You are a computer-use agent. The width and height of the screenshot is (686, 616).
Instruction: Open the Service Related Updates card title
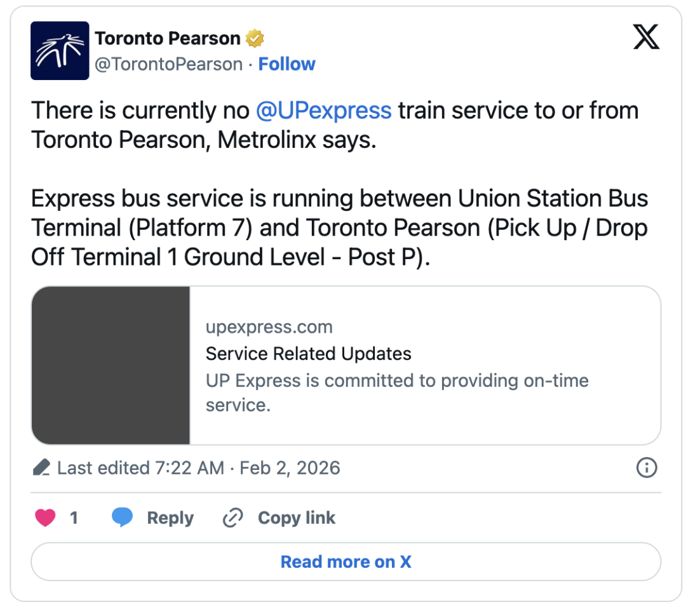(309, 354)
